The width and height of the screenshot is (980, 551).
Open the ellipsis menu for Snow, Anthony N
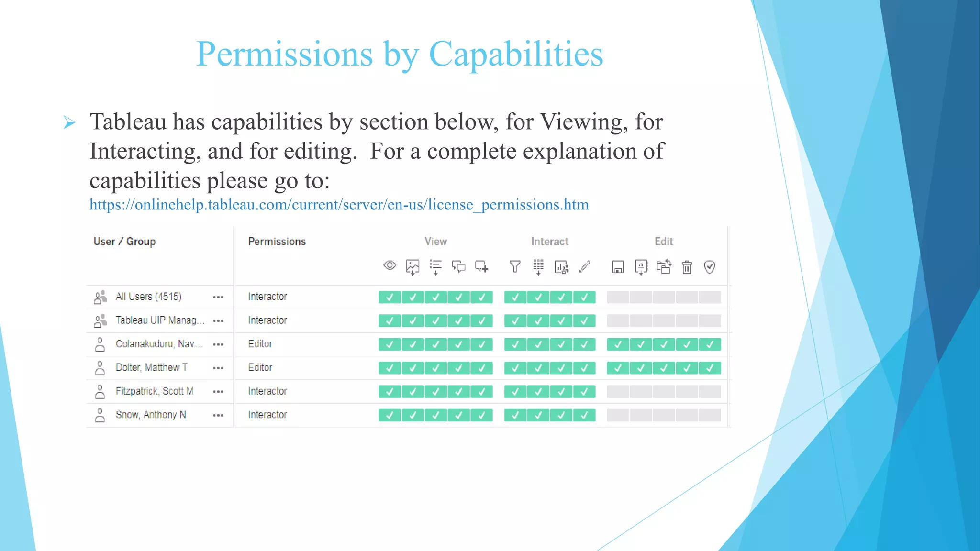[x=218, y=415]
